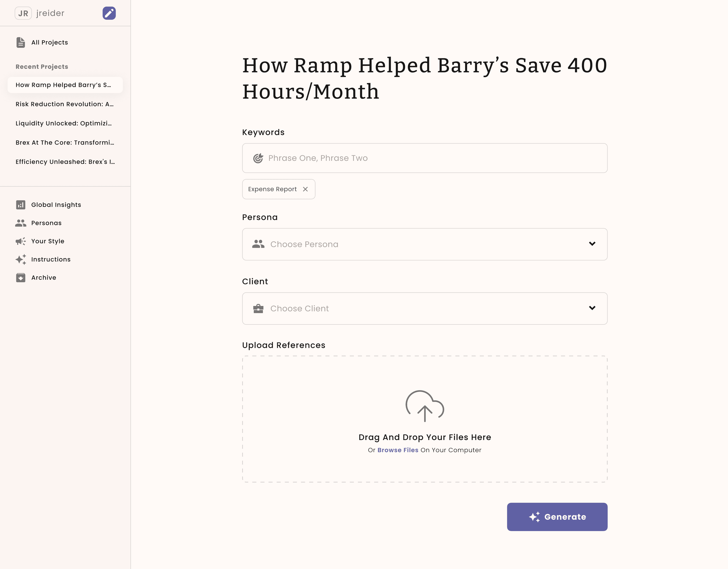Open project Brex At The Core
728x569 pixels.
point(65,142)
